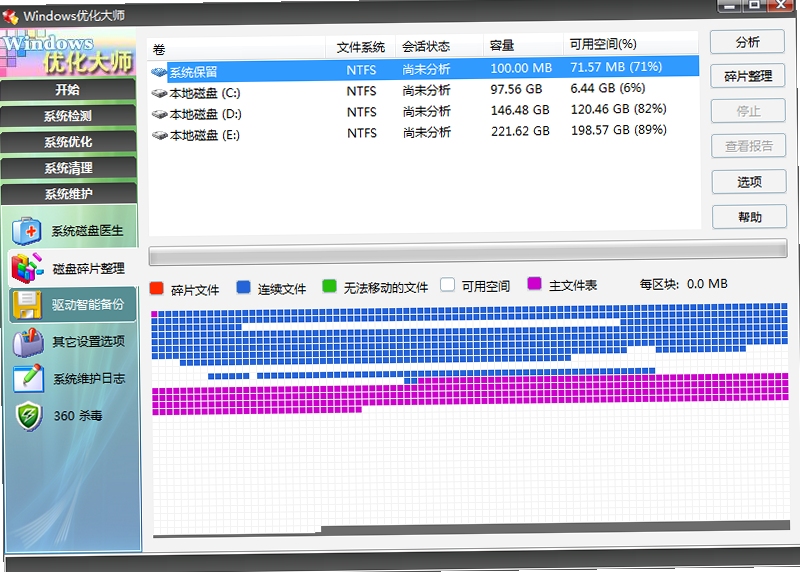
Task: Select the 磁盘碎片整理 colored blocks icon
Action: click(x=27, y=268)
